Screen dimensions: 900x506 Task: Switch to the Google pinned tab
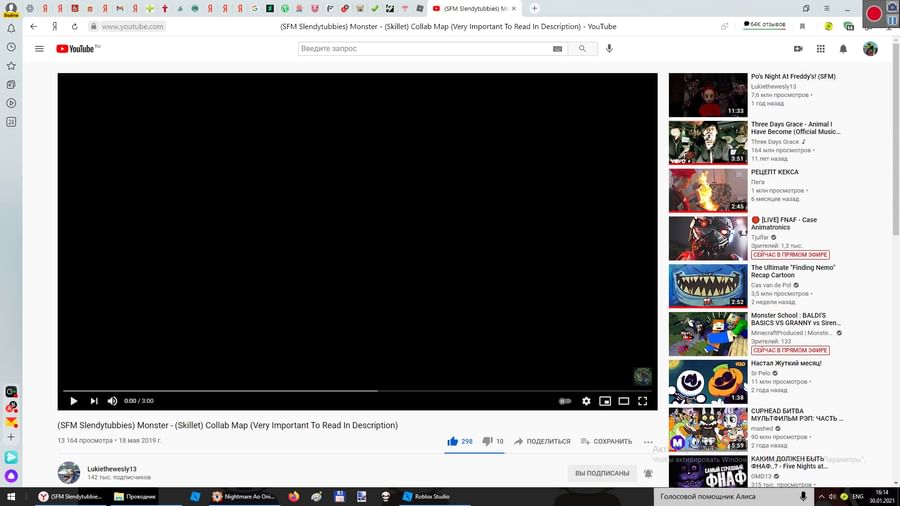(255, 9)
